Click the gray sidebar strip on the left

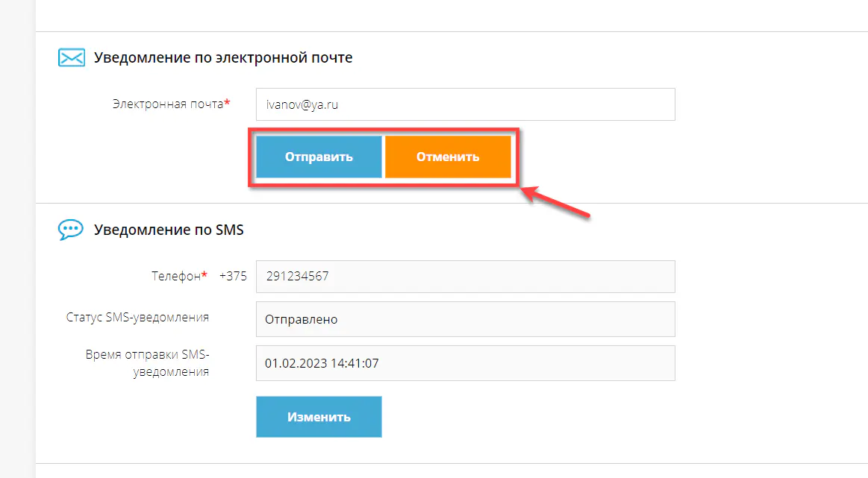pyautogui.click(x=17, y=239)
